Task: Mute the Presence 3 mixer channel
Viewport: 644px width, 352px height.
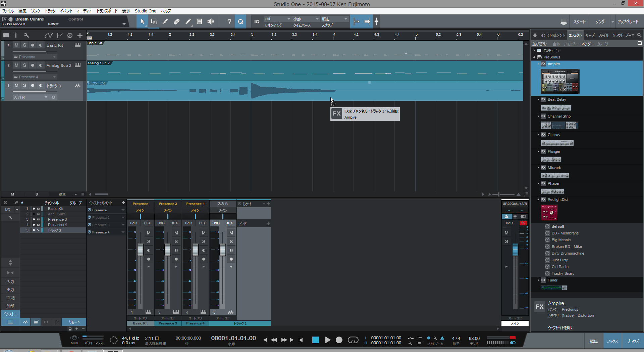Action: point(176,233)
